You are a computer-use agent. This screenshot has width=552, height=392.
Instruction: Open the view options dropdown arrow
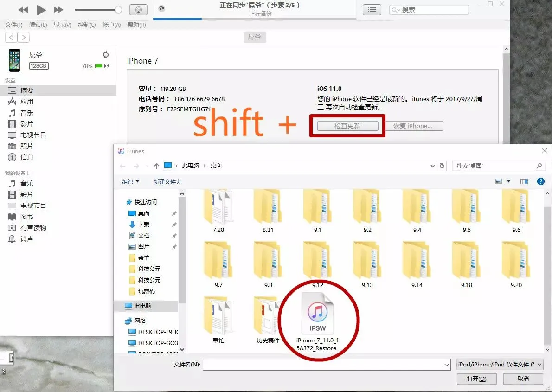pyautogui.click(x=508, y=181)
